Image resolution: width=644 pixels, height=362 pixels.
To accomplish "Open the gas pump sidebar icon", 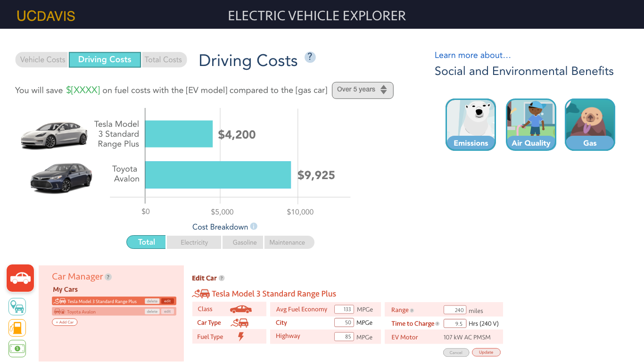I will coord(17,328).
